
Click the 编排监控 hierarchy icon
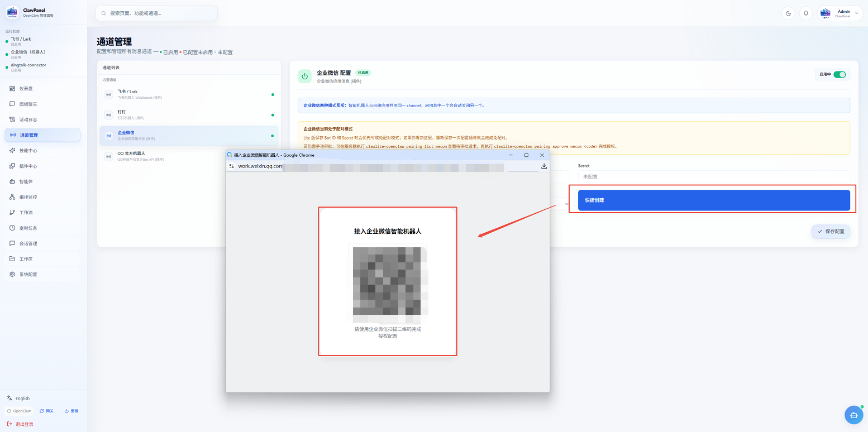coord(12,197)
